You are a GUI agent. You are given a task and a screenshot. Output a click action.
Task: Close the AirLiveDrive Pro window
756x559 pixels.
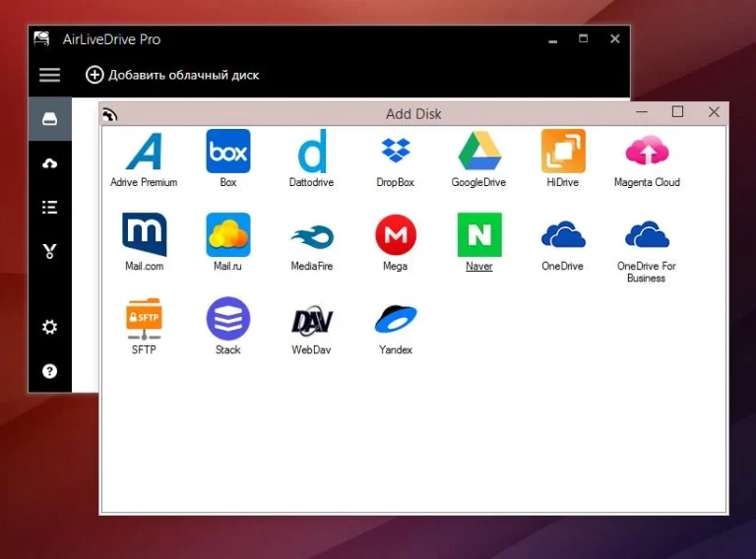point(614,38)
